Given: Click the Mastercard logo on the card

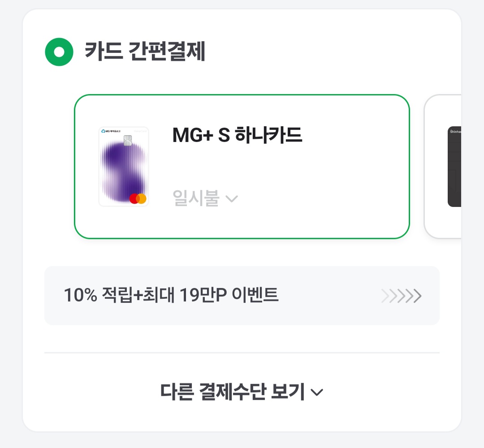Looking at the screenshot, I should click(x=138, y=198).
